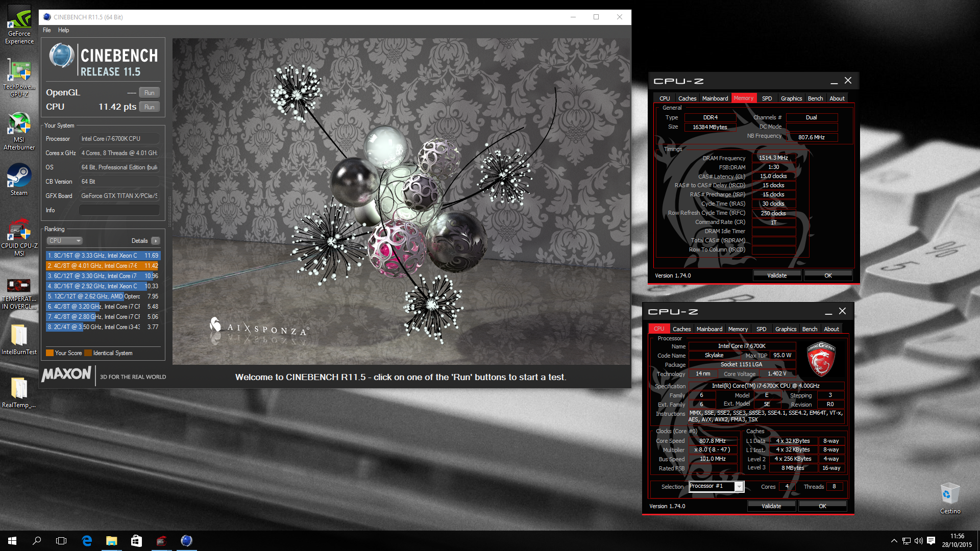
Task: Open RealTemp desktop folder
Action: [19, 392]
